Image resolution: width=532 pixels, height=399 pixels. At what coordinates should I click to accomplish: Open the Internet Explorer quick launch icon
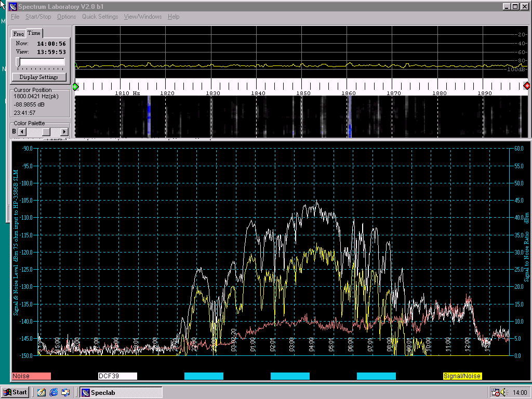click(54, 393)
